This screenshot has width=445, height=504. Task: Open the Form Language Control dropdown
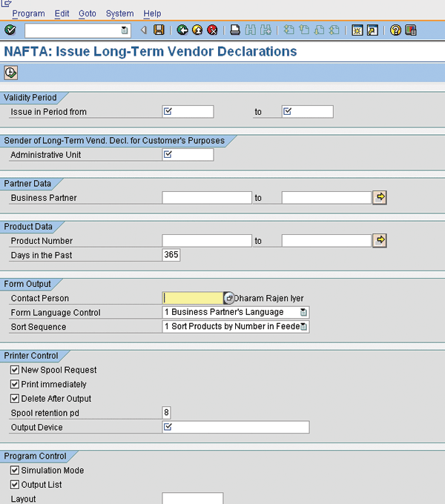303,312
